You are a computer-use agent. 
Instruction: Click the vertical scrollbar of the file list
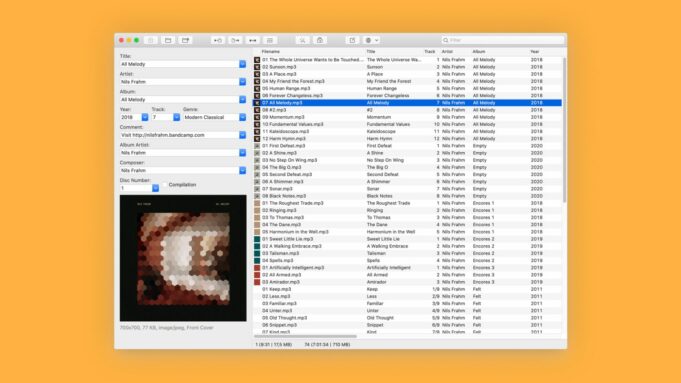tap(564, 130)
